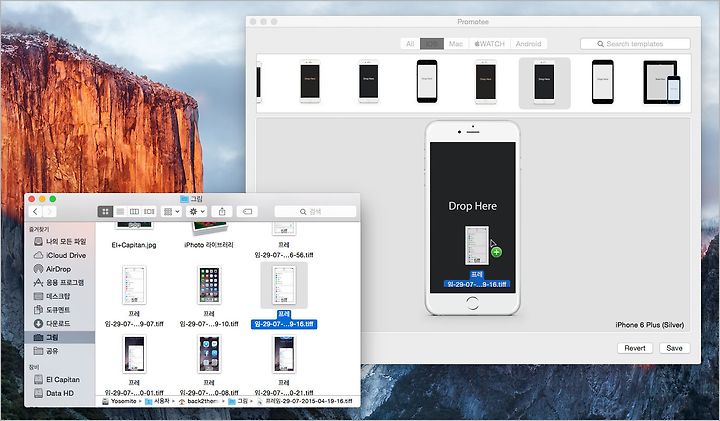The width and height of the screenshot is (720, 421).
Task: Switch Finder to Cover Flow view
Action: click(149, 211)
